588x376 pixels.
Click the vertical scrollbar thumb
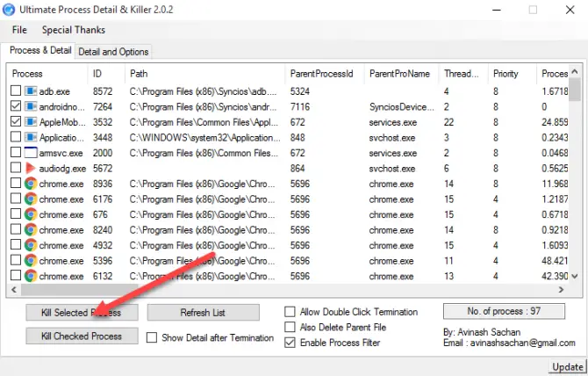click(x=575, y=90)
